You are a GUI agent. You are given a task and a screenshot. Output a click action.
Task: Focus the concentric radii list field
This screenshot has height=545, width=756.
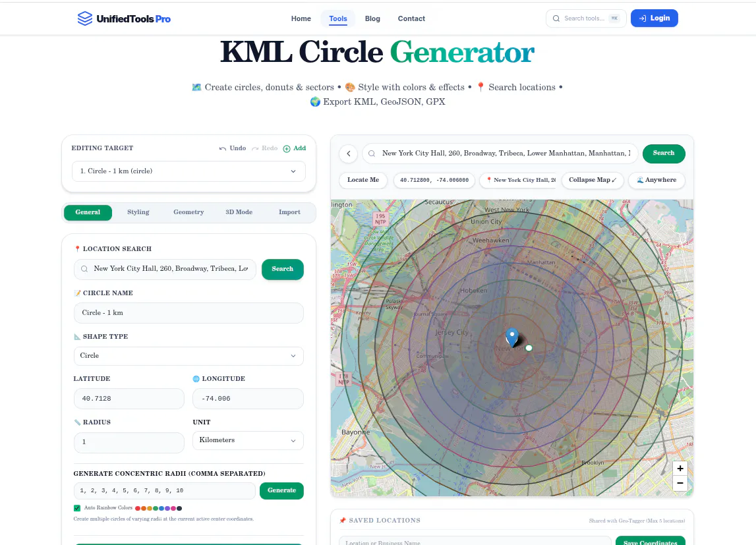pos(164,490)
